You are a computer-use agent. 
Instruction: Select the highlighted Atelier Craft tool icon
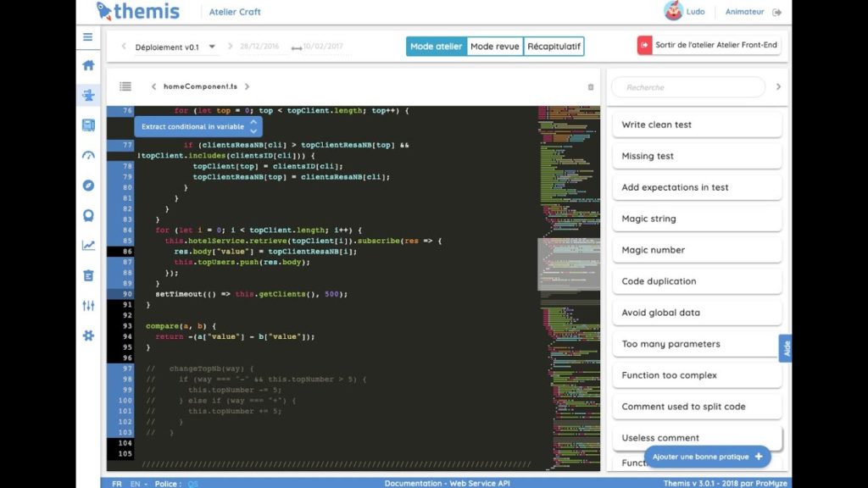pos(88,95)
